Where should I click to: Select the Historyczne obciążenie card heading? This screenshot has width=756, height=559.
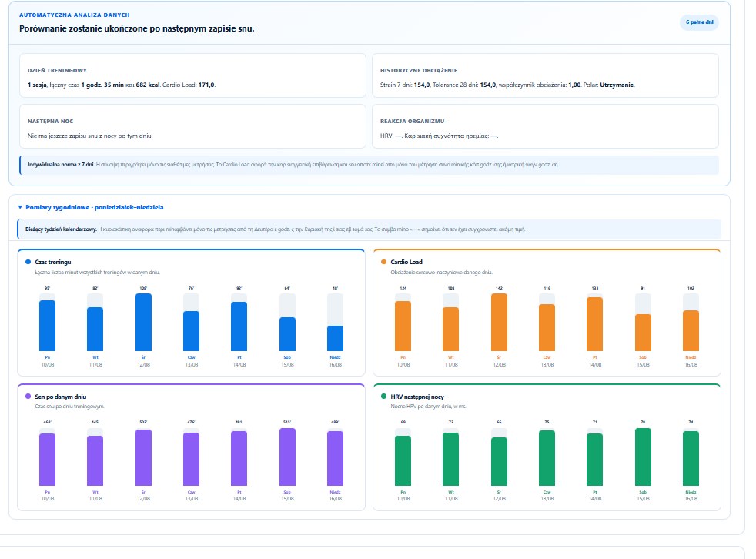[x=419, y=70]
